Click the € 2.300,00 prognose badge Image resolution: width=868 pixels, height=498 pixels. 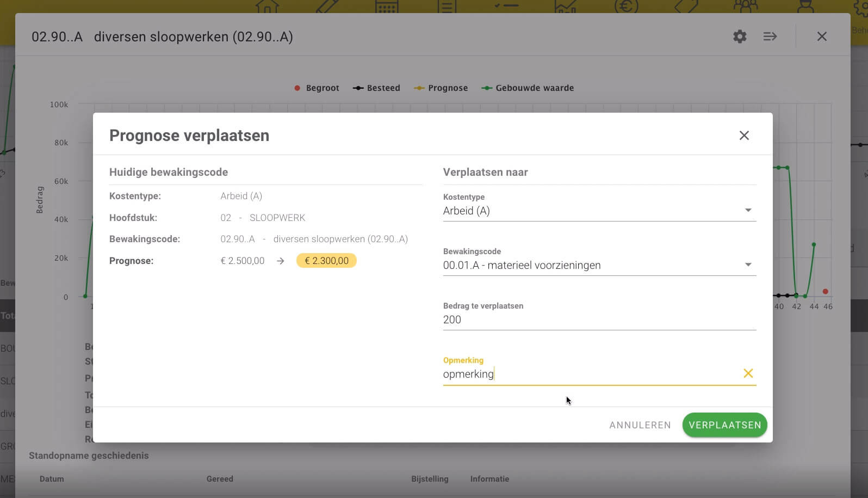point(326,261)
